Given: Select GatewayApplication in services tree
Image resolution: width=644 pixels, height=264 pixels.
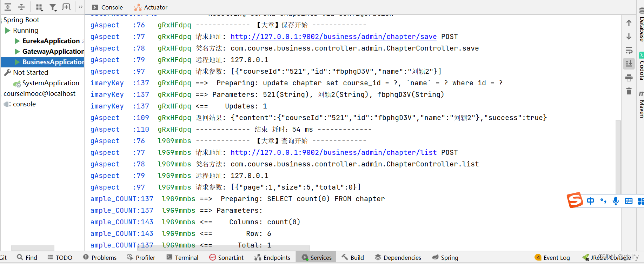Looking at the screenshot, I should [53, 51].
